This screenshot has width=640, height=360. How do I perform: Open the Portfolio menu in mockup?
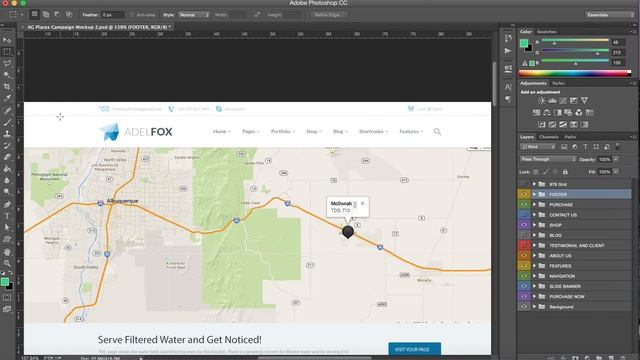(282, 131)
